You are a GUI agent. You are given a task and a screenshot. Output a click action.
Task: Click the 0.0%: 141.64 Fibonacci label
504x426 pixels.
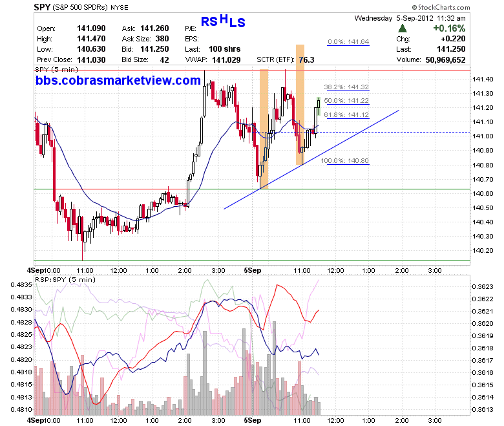[348, 42]
